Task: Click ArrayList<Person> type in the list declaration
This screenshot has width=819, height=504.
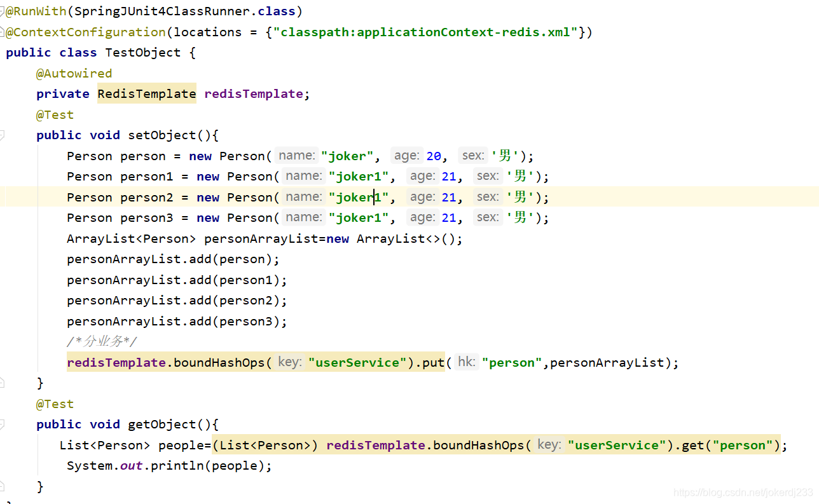Action: click(132, 238)
